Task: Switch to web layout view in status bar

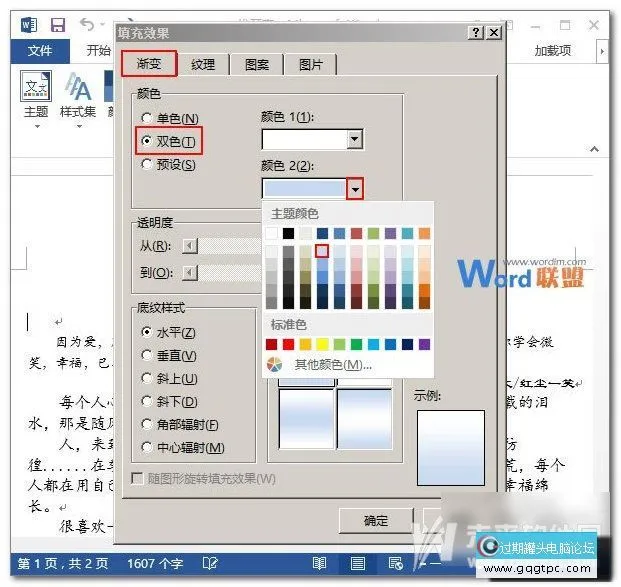Action: (396, 563)
